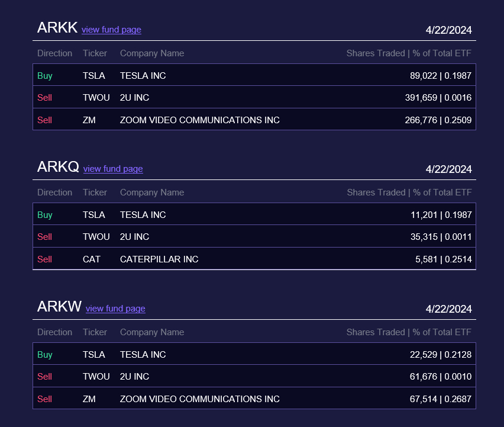Viewport: 504px width, 427px height.
Task: Select the TWOU ticker in ARKK table
Action: [96, 98]
